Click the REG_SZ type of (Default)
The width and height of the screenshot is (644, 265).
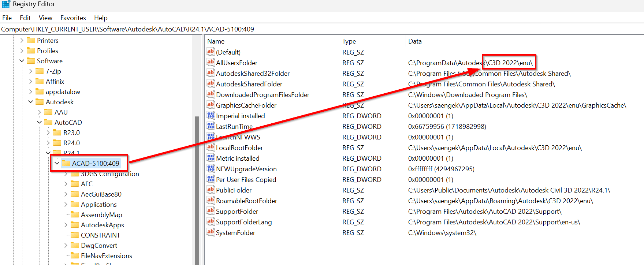pyautogui.click(x=353, y=52)
